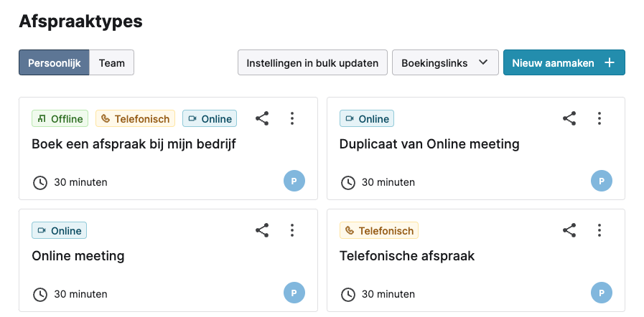Share the 'Duplicaat van Online meeting' card

(569, 118)
